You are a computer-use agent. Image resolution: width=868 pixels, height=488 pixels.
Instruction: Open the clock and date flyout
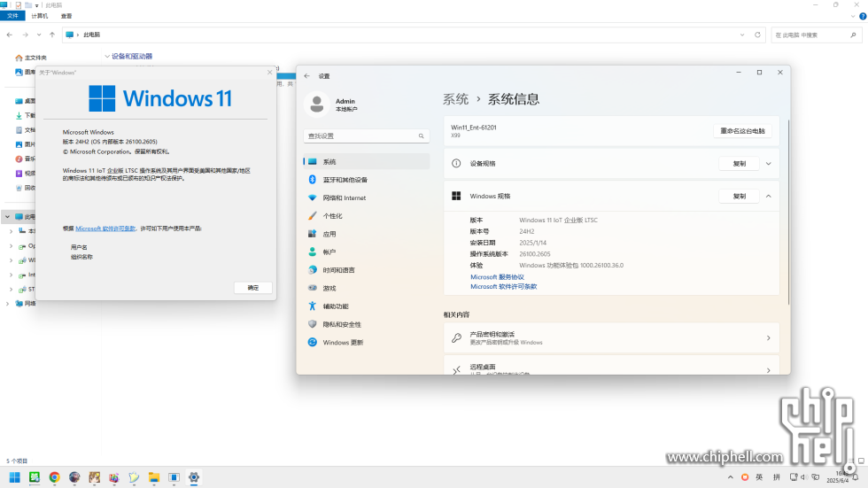pos(837,477)
